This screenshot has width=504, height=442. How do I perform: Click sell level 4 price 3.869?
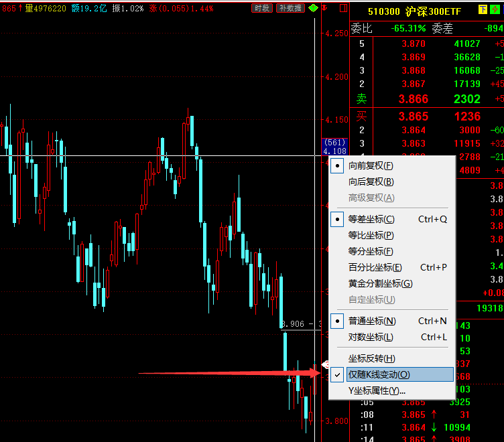[x=414, y=57]
